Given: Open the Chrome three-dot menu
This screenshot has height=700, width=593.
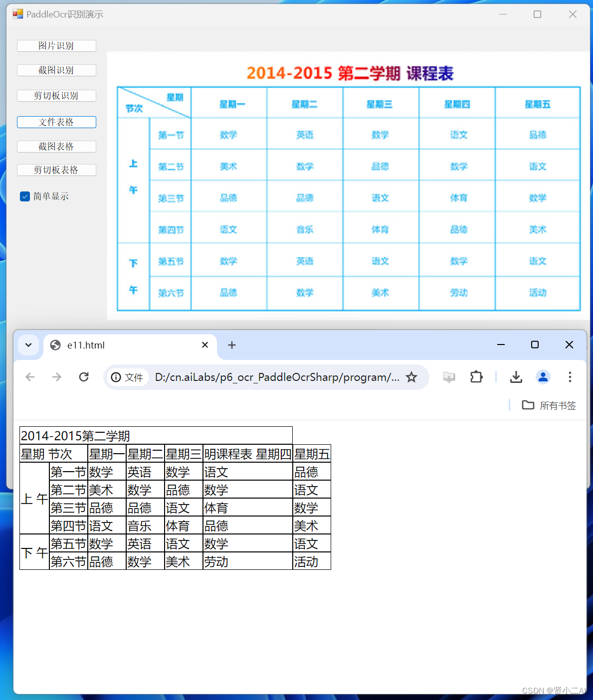Looking at the screenshot, I should 570,377.
